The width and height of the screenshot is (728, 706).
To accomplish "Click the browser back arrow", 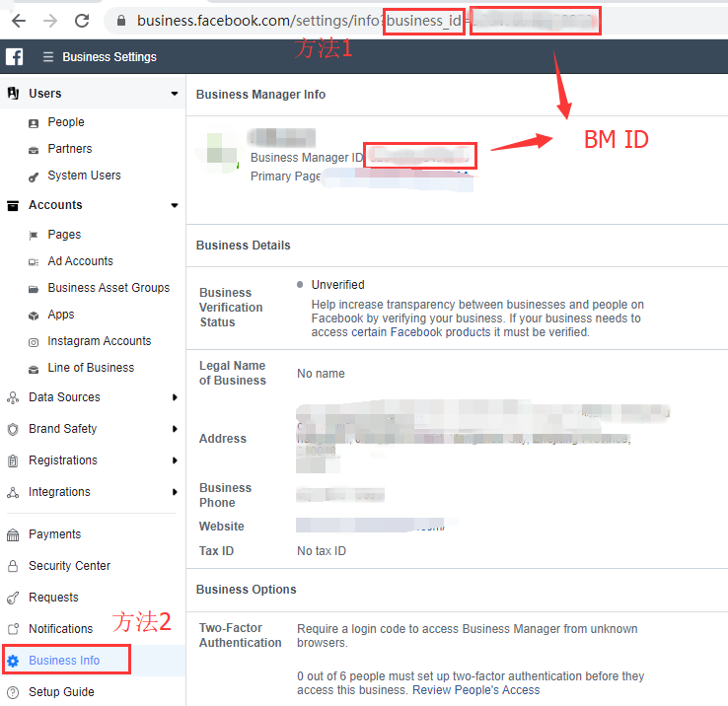I will pyautogui.click(x=19, y=21).
